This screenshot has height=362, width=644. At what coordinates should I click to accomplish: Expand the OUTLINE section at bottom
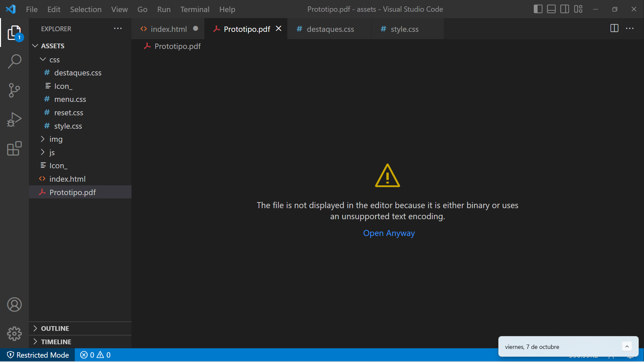(36, 328)
